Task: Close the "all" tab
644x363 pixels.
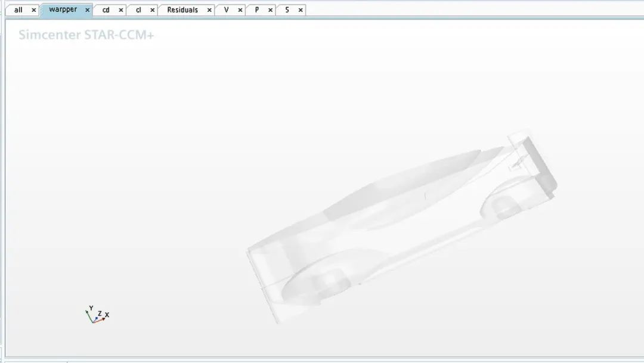Action: (33, 10)
